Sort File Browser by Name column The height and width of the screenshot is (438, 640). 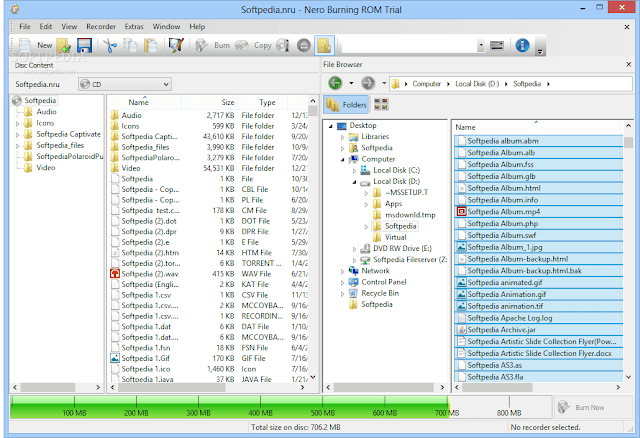[x=536, y=127]
